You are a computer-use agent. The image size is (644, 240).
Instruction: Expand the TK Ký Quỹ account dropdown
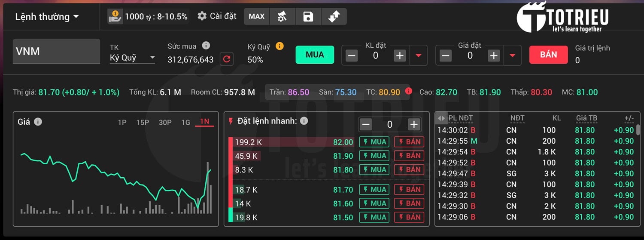[132, 58]
